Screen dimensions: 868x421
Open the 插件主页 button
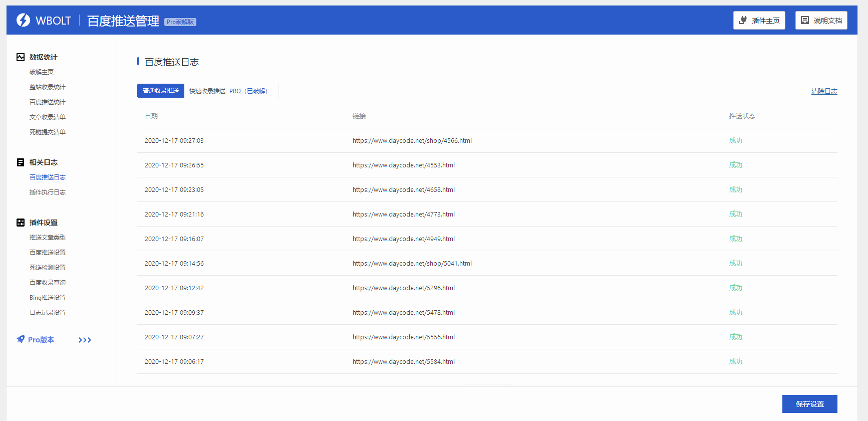coord(759,20)
